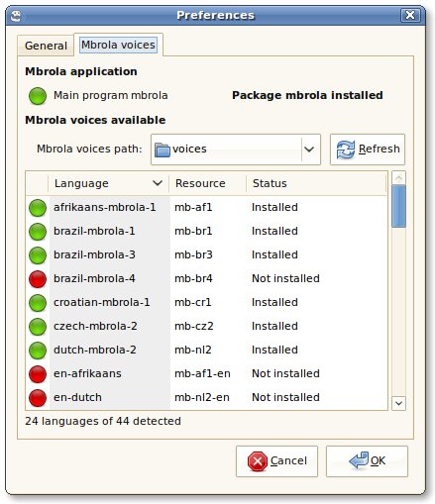Click the mb-cr1 resource cell
The image size is (435, 504).
click(193, 302)
